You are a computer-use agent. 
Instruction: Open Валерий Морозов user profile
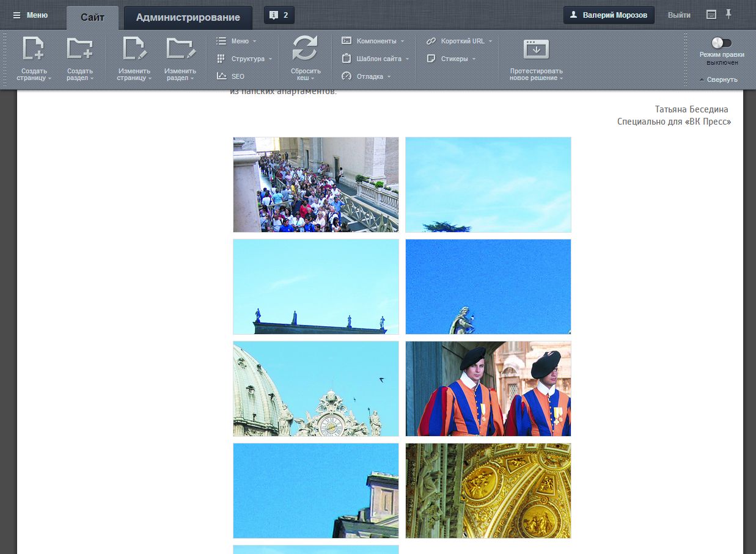(x=609, y=15)
